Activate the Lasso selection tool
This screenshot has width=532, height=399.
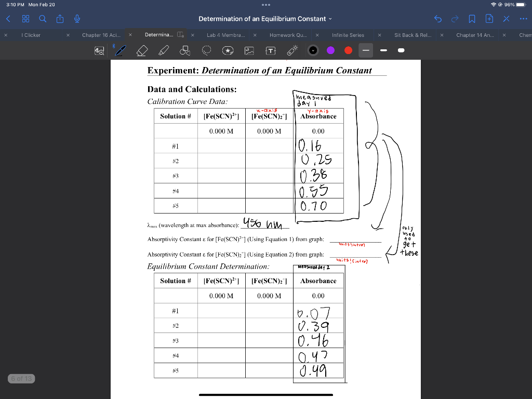pyautogui.click(x=206, y=50)
